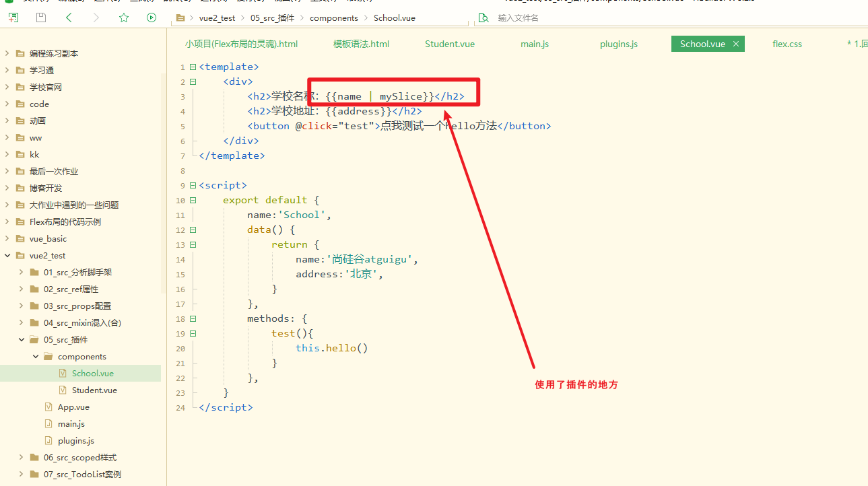Collapse the 05_src_插件 folder
Viewport: 868px width, 486px height.
(21, 339)
